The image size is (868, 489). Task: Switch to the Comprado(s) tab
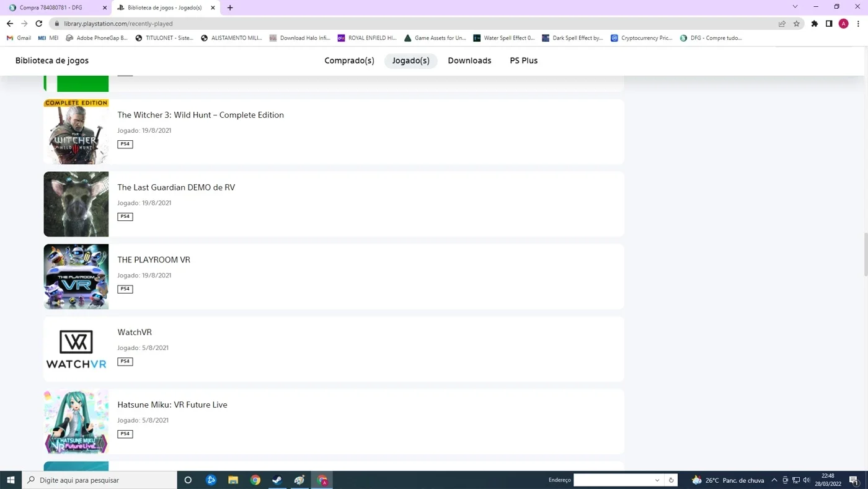[x=350, y=61]
